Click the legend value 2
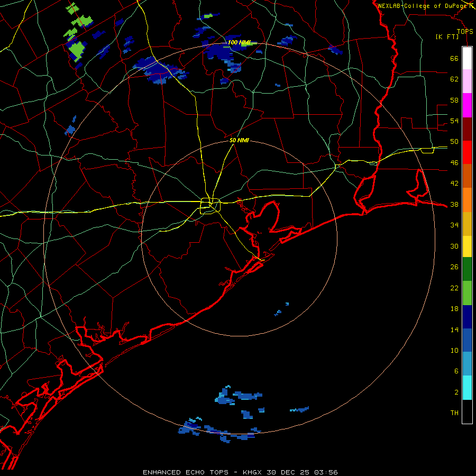 click(456, 392)
